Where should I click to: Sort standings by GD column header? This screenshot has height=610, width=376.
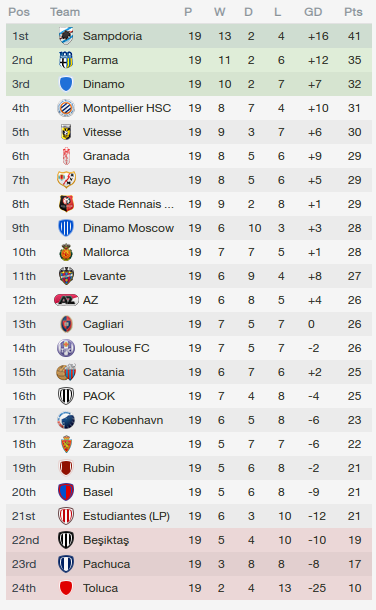click(313, 12)
